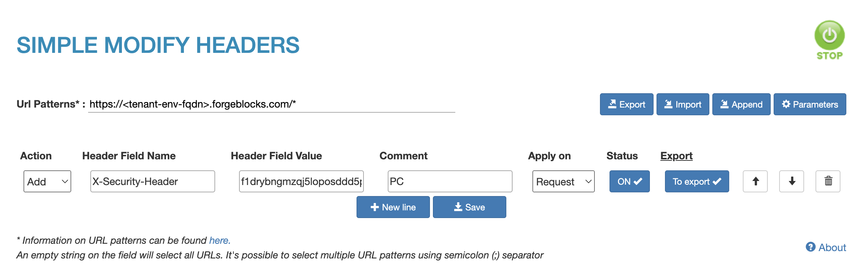Viewport: 868px width, 279px height.
Task: Delete the X-Security-Header rule with trash icon
Action: (828, 181)
